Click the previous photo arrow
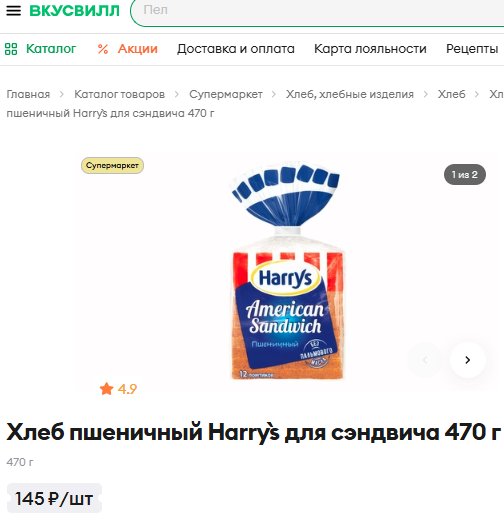The width and height of the screenshot is (504, 528). 425,360
